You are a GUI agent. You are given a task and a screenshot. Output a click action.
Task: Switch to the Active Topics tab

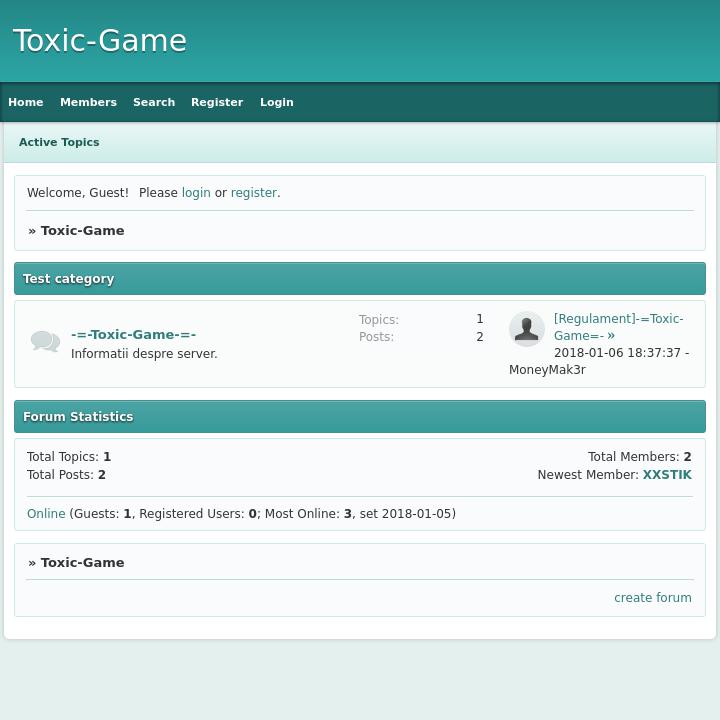click(59, 142)
